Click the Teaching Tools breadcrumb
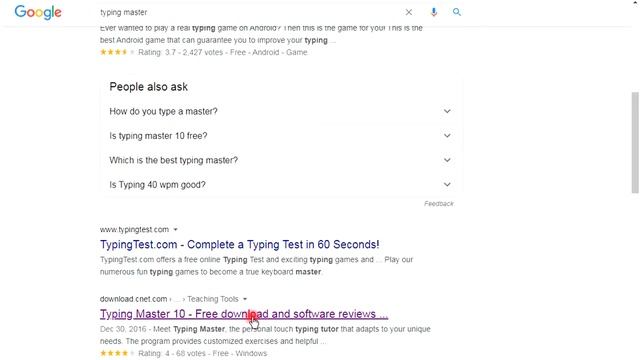The width and height of the screenshot is (640, 360). pos(213,299)
